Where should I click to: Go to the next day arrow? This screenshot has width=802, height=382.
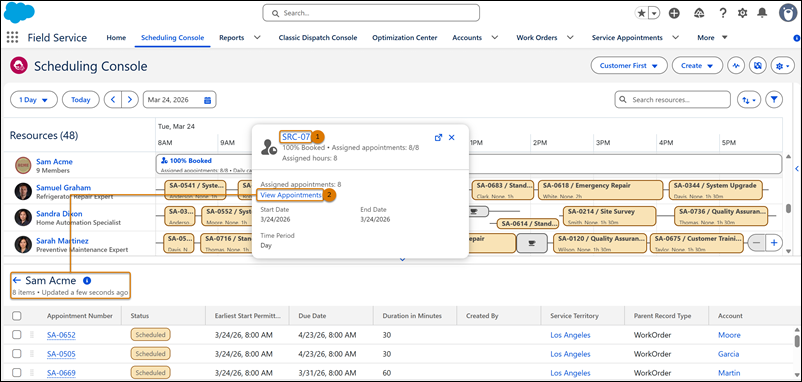coord(130,100)
